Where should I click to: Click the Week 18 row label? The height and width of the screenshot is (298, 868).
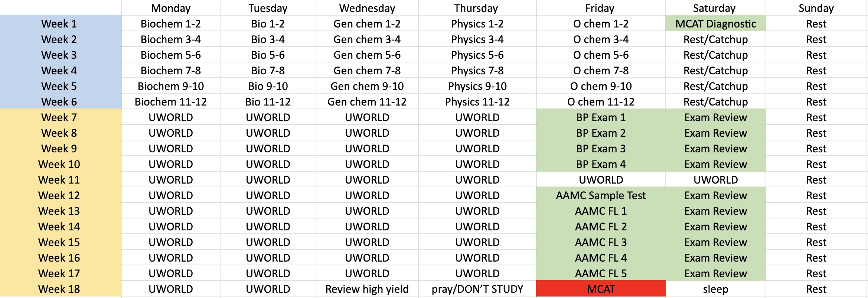tap(59, 289)
